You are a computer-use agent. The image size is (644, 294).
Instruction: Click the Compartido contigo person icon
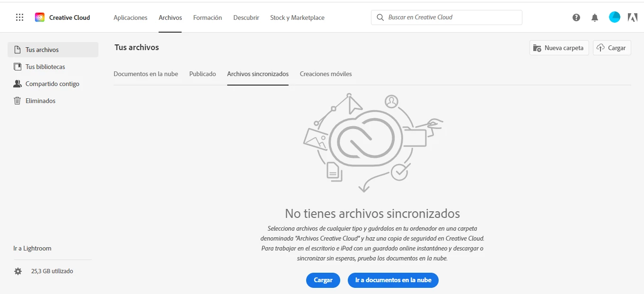tap(18, 84)
